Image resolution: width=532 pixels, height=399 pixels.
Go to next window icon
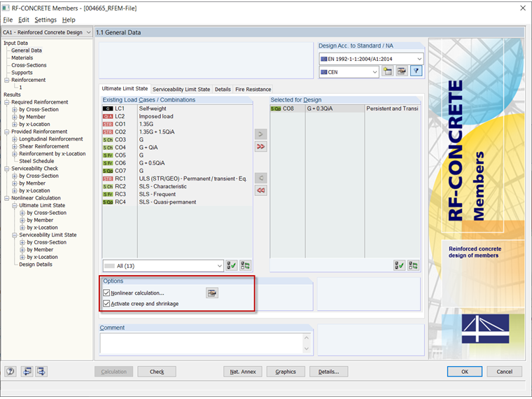point(41,372)
